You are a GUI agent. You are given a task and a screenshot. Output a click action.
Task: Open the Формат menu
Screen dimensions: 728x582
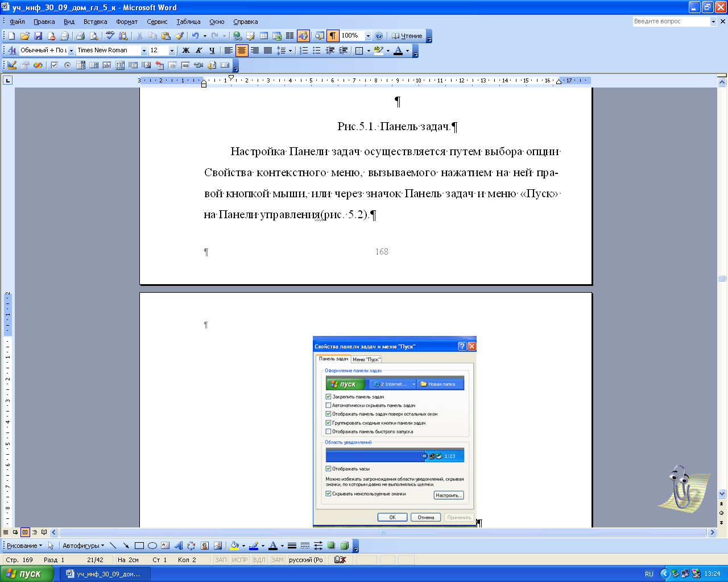[127, 22]
